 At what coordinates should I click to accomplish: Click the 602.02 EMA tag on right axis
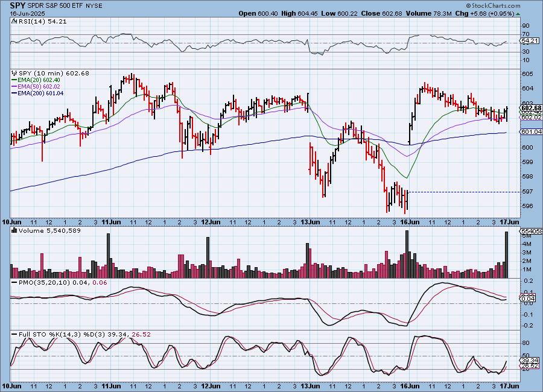531,118
